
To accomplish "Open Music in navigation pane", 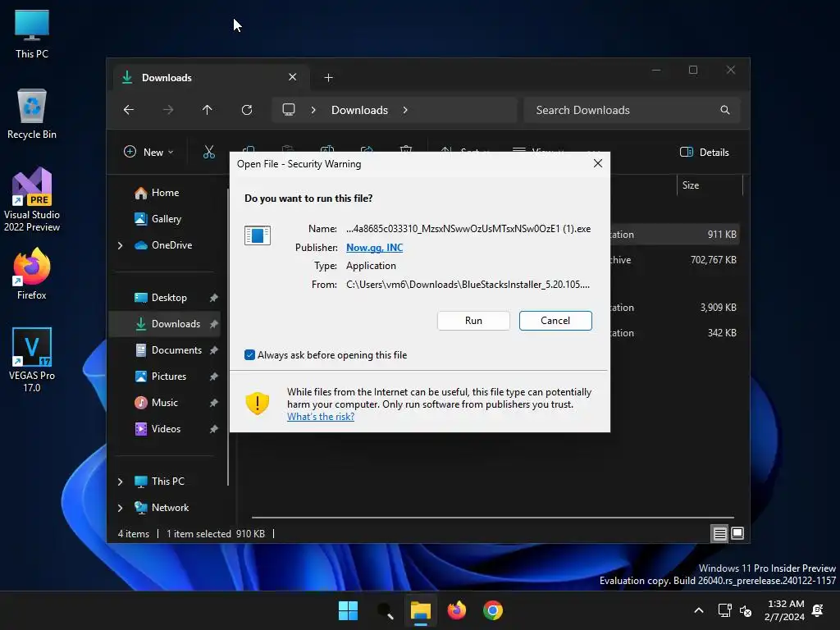I will pos(164,402).
